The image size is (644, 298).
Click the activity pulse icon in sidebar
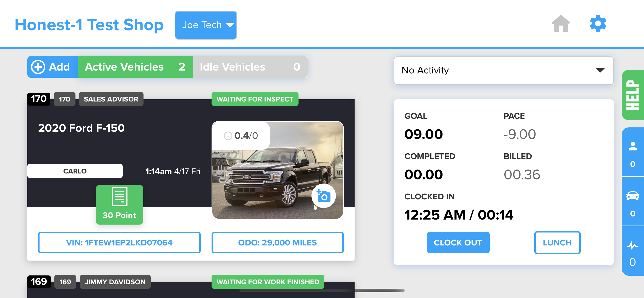[632, 245]
